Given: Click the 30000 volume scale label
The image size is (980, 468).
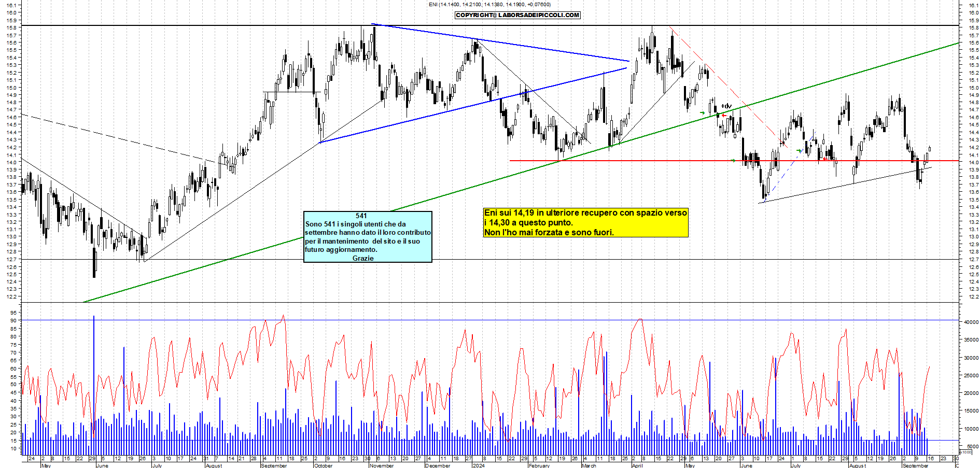Looking at the screenshot, I should pyautogui.click(x=971, y=358).
